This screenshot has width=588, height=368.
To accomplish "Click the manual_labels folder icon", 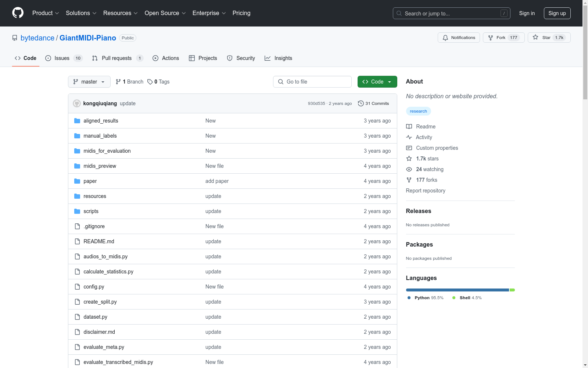I will (x=77, y=136).
